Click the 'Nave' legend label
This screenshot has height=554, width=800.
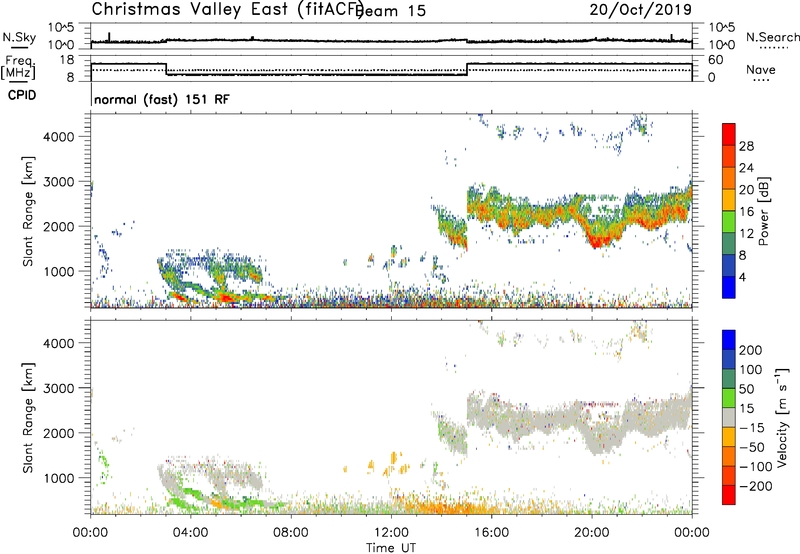(x=760, y=70)
